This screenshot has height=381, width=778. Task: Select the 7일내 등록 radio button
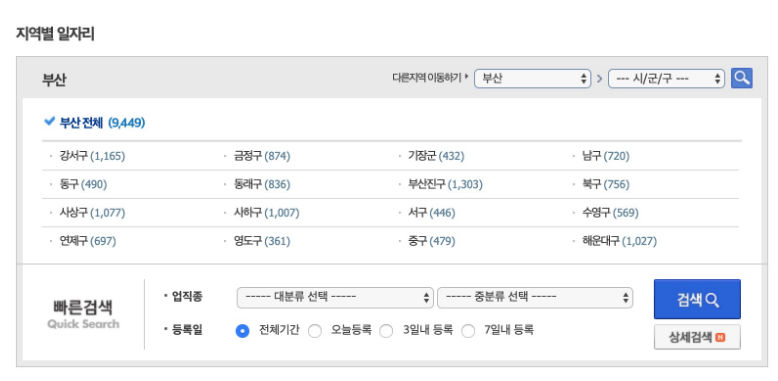[468, 331]
